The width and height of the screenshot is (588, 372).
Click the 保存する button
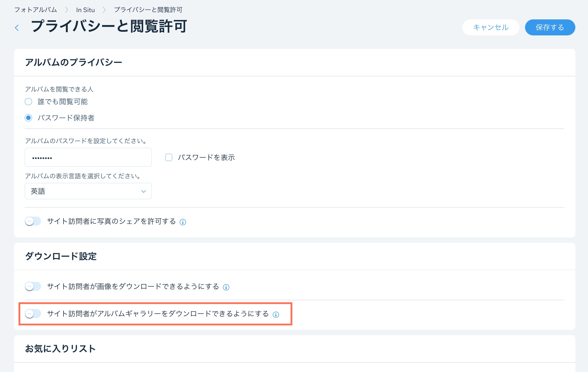click(550, 27)
